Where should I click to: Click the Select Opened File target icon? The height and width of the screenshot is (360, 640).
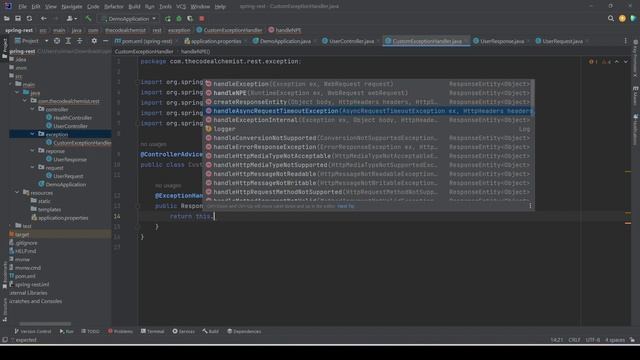coord(57,41)
